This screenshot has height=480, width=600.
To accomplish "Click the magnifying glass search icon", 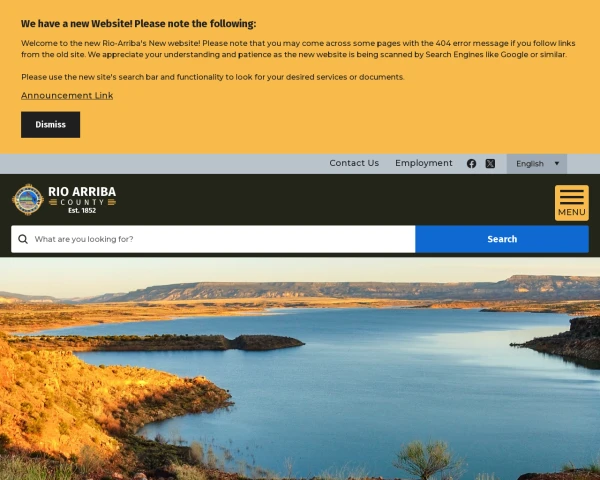I will (x=23, y=239).
